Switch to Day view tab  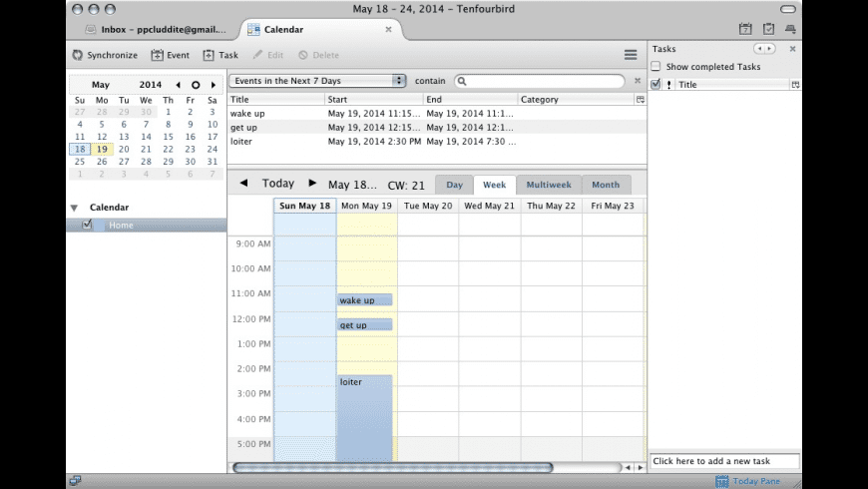[x=455, y=185]
